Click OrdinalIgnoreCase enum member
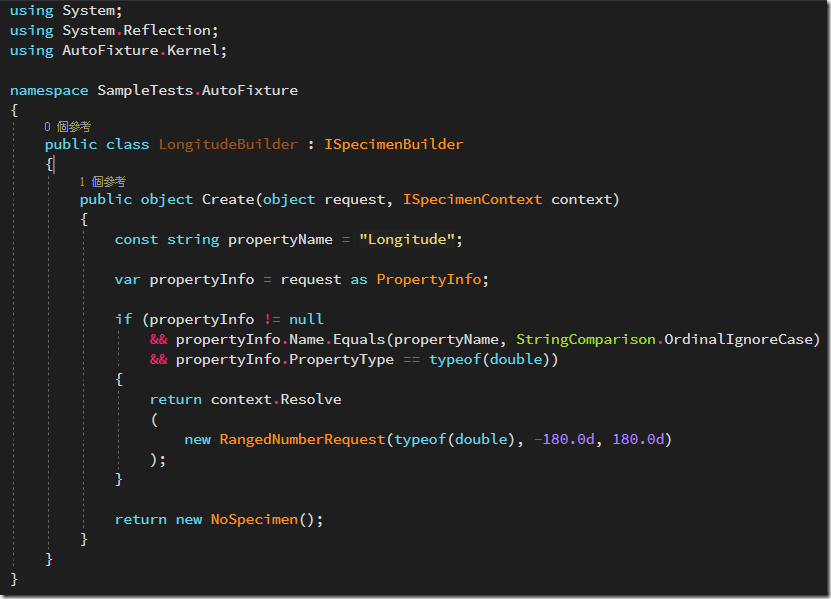Viewport: 831px width, 599px height. point(738,339)
